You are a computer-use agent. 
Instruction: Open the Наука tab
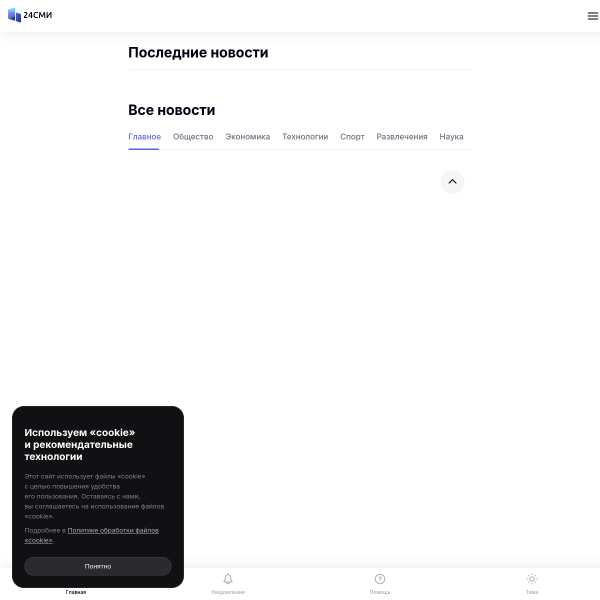pos(451,137)
